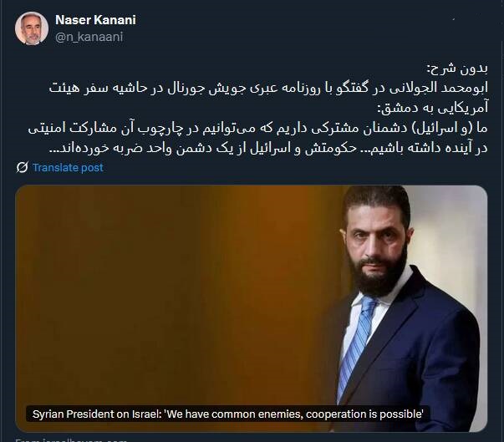Viewport: 504px width, 442px height.
Task: Click the tweet line starting 'ما (و اسرائیل)'
Action: pyautogui.click(x=257, y=128)
